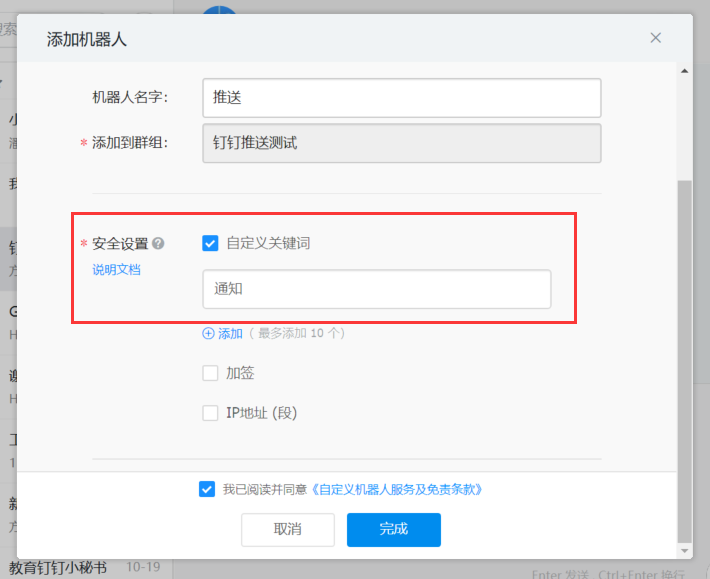Image resolution: width=710 pixels, height=579 pixels.
Task: Enable the 加签 checkbox
Action: click(210, 373)
